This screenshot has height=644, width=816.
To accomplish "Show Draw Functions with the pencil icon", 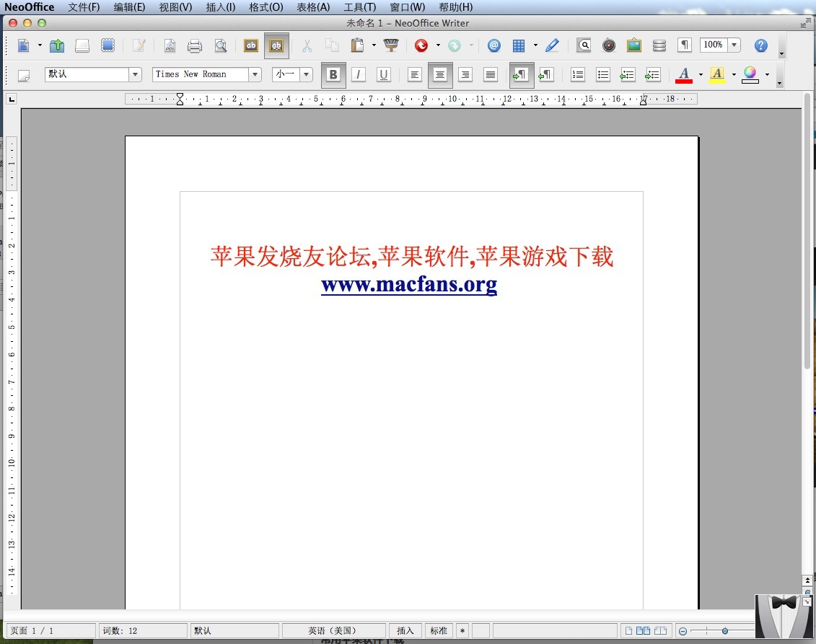I will point(552,45).
